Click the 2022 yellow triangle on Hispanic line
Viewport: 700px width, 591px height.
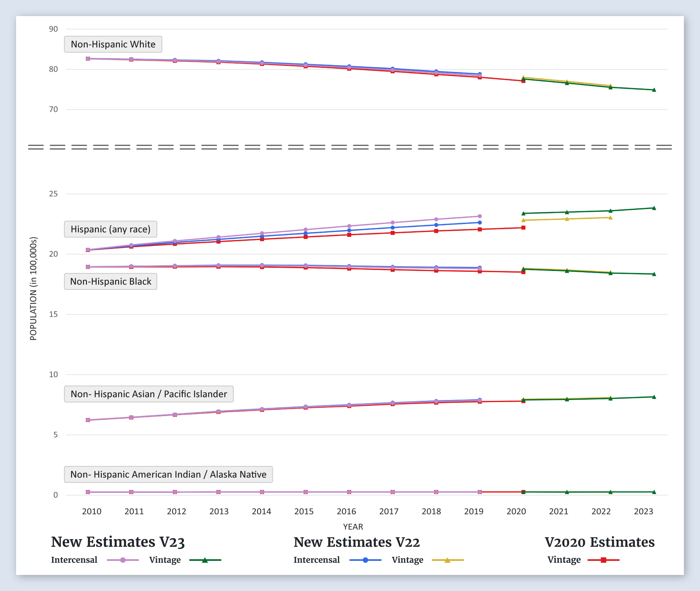610,218
